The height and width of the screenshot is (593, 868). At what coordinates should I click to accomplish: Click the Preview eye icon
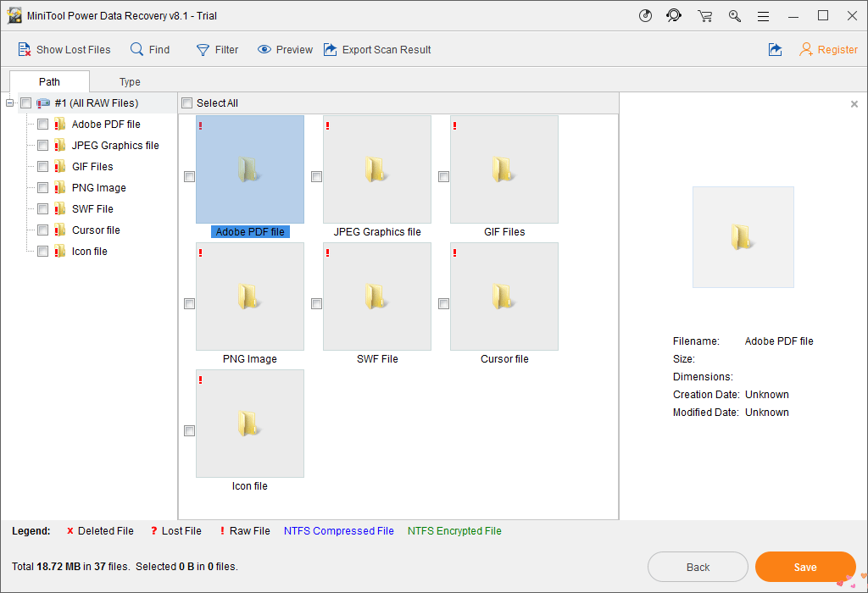(264, 49)
